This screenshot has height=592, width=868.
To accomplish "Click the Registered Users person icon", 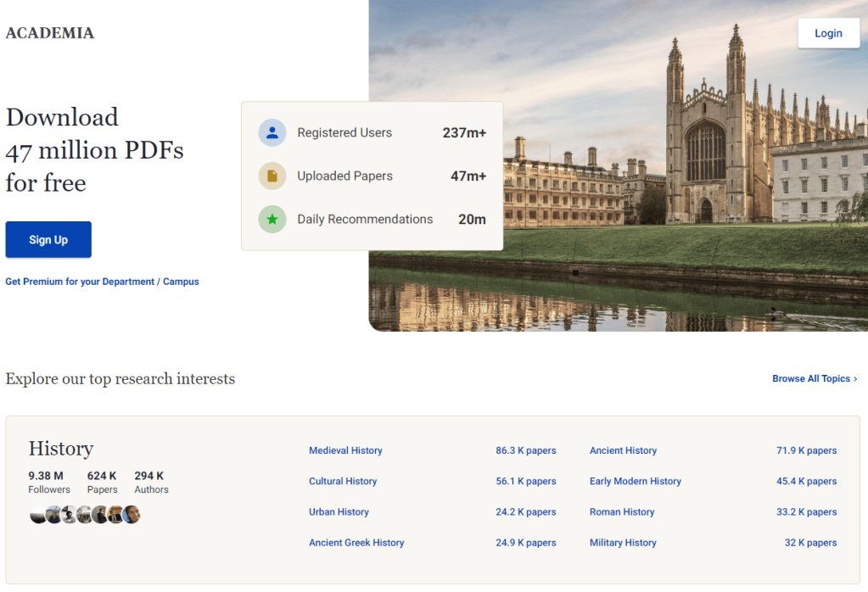I will tap(272, 133).
